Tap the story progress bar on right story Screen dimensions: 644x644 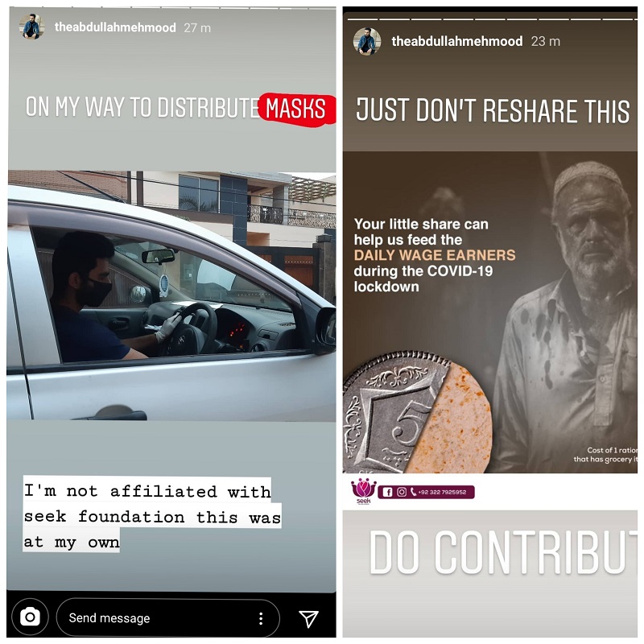pos(491,19)
